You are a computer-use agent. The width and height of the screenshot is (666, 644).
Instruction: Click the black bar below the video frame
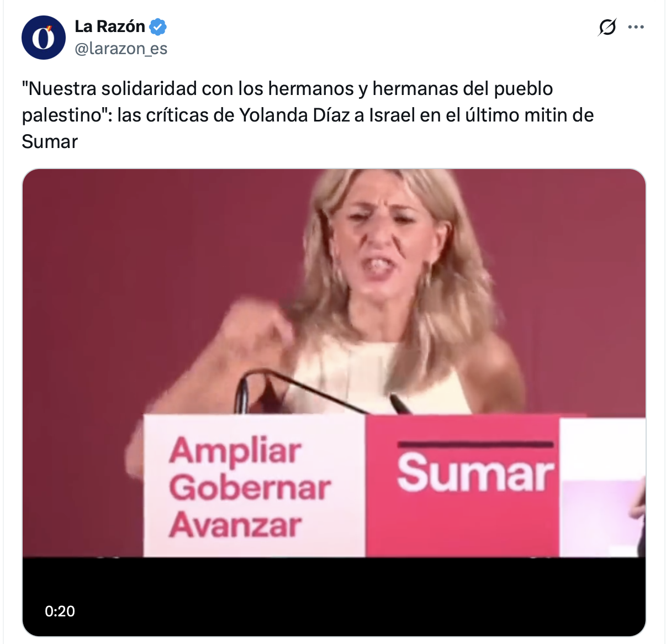click(x=334, y=597)
